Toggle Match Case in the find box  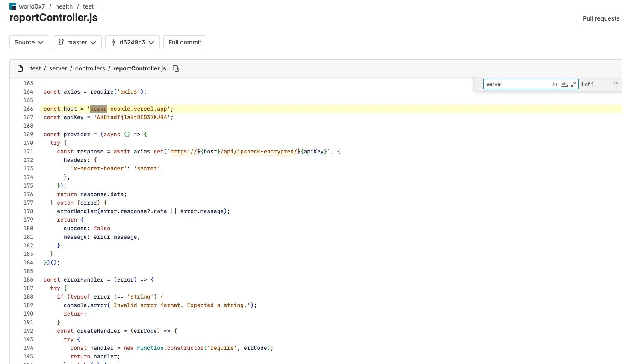555,84
